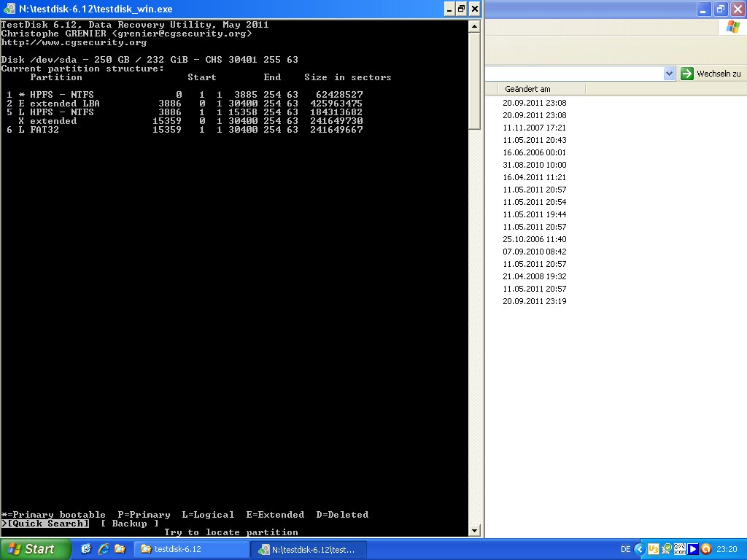The height and width of the screenshot is (560, 747).
Task: Click the date 20.09.2011 23:19
Action: (535, 301)
